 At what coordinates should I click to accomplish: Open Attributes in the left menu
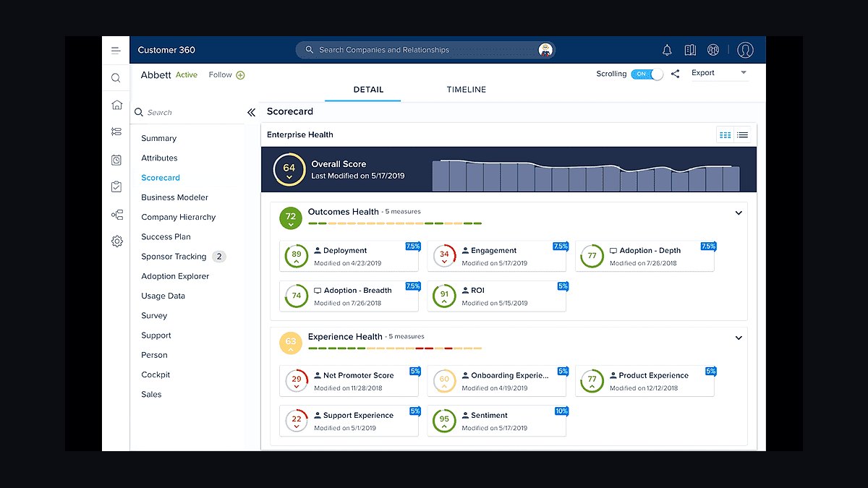159,158
